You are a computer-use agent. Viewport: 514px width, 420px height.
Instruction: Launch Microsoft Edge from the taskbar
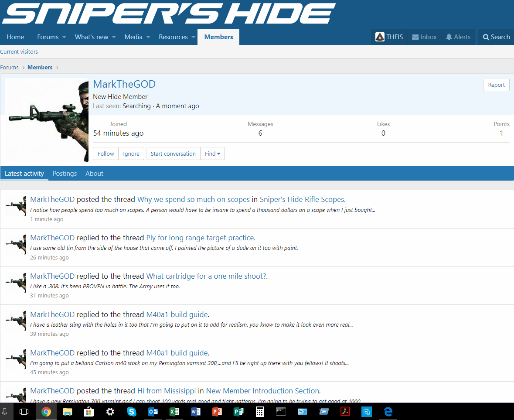[x=388, y=411]
